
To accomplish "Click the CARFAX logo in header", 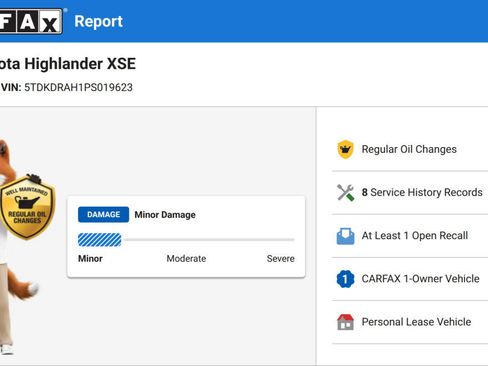I will tap(31, 21).
